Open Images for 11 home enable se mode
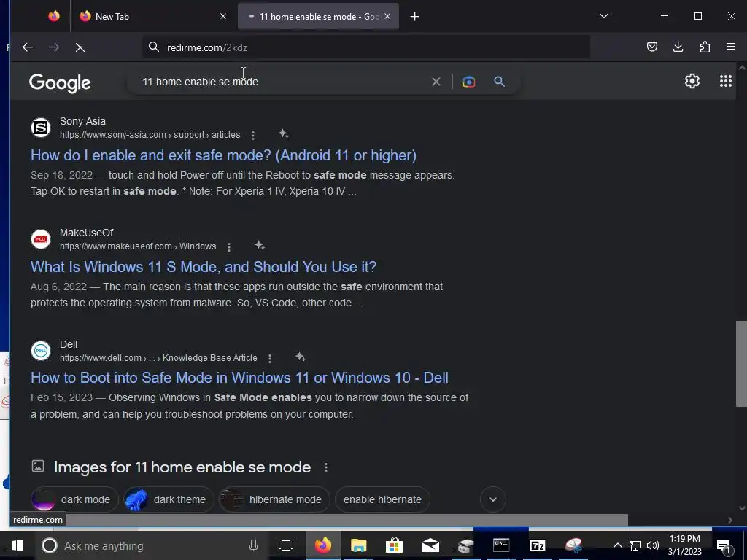The width and height of the screenshot is (747, 560). pos(182,467)
